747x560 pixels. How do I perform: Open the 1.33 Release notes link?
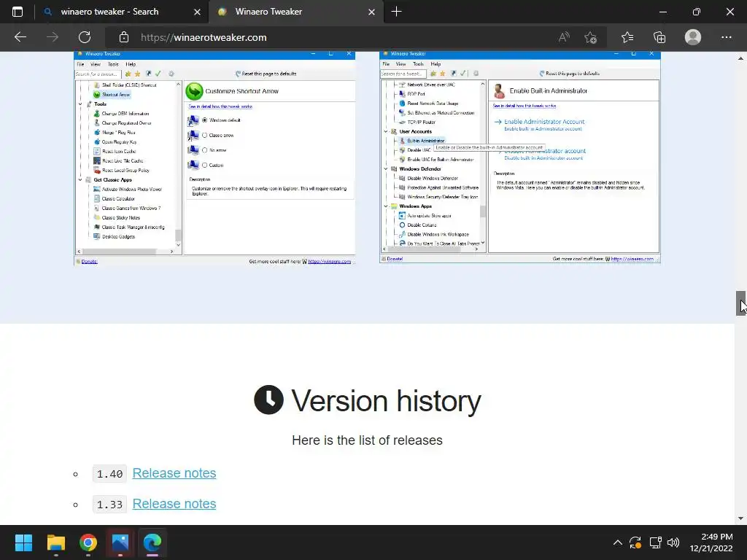[174, 503]
